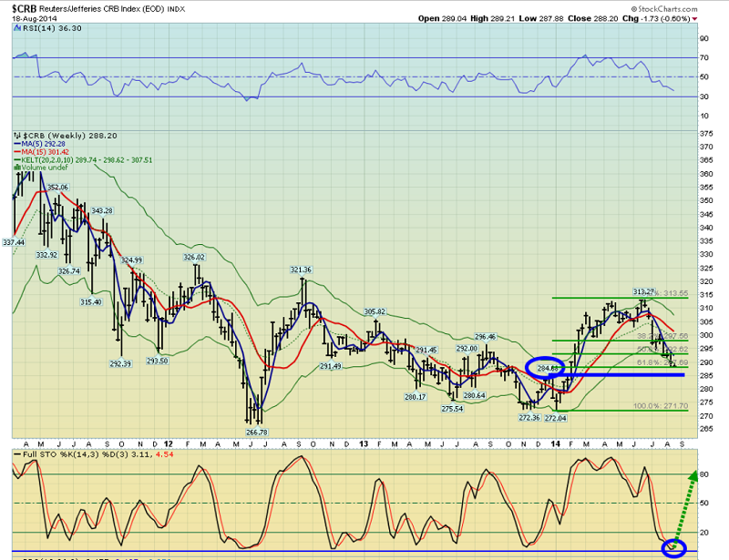Click the 272.04 low price label
The image size is (729, 560).
pos(556,418)
